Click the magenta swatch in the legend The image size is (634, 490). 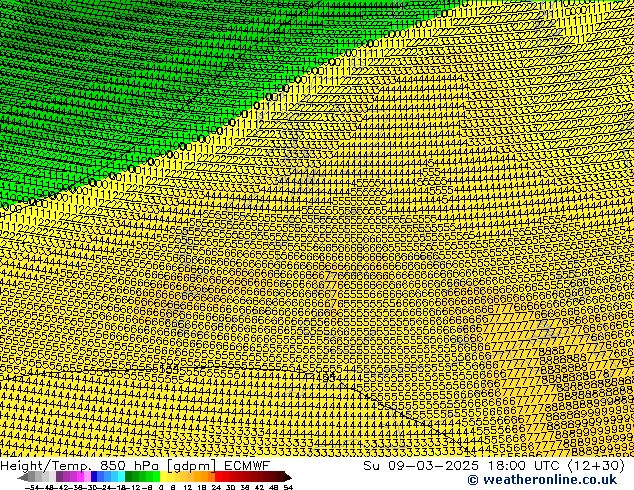[x=80, y=477]
